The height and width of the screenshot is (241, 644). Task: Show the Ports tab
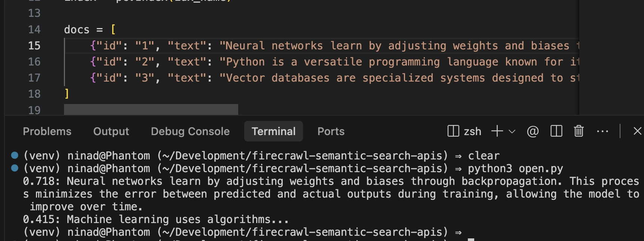click(x=331, y=131)
